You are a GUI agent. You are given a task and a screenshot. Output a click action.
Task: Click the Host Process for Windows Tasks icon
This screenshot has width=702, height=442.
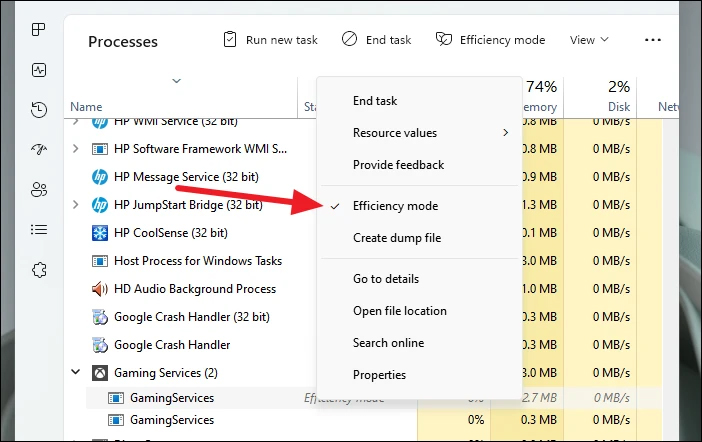point(99,261)
